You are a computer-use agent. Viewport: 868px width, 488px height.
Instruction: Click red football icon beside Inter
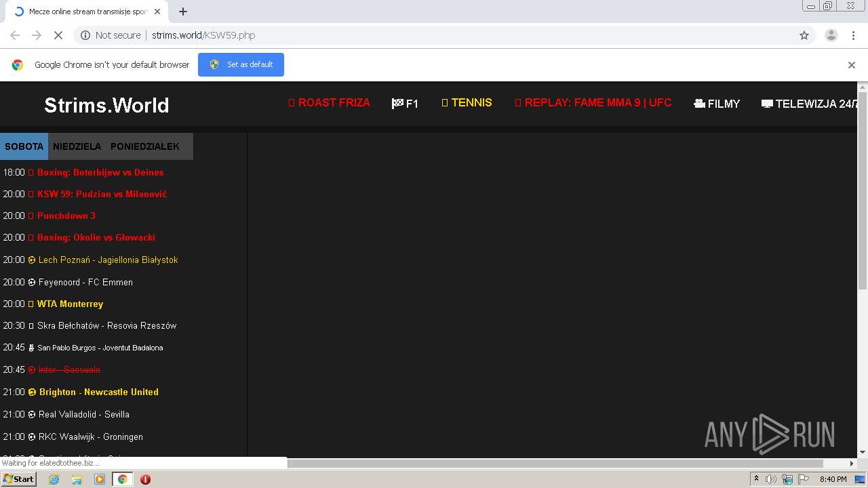coord(32,369)
